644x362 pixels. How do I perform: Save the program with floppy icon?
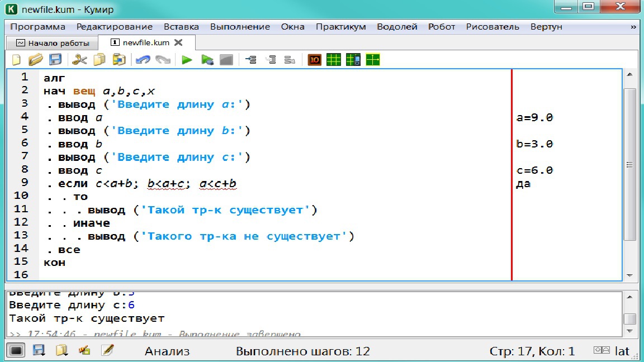[x=55, y=60]
